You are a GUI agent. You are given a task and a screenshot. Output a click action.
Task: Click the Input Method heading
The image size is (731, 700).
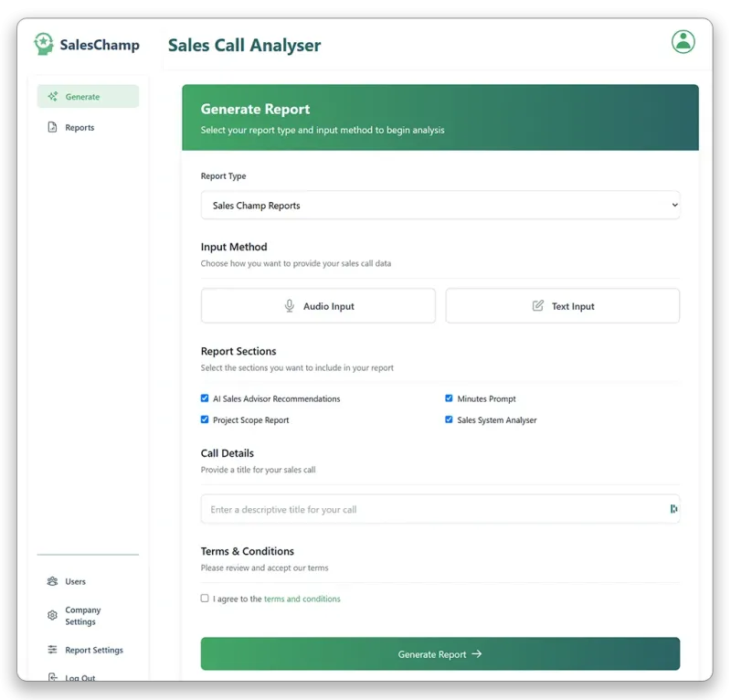[x=234, y=247]
